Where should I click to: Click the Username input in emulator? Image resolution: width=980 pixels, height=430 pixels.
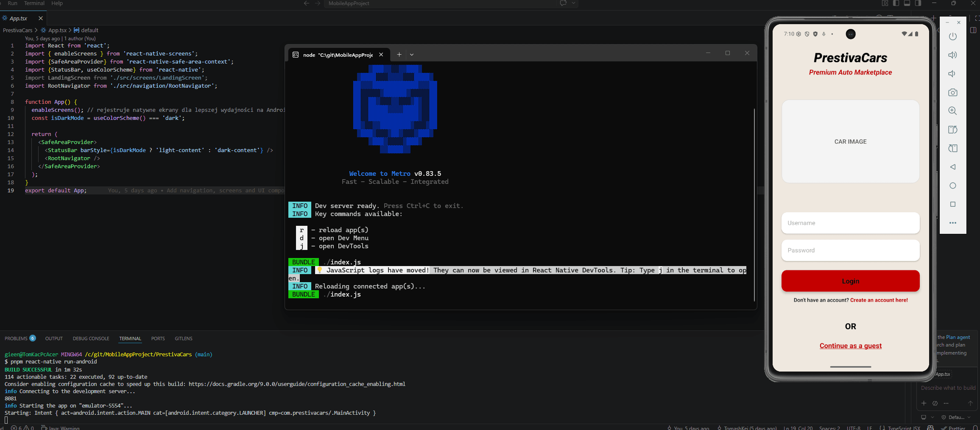click(850, 223)
